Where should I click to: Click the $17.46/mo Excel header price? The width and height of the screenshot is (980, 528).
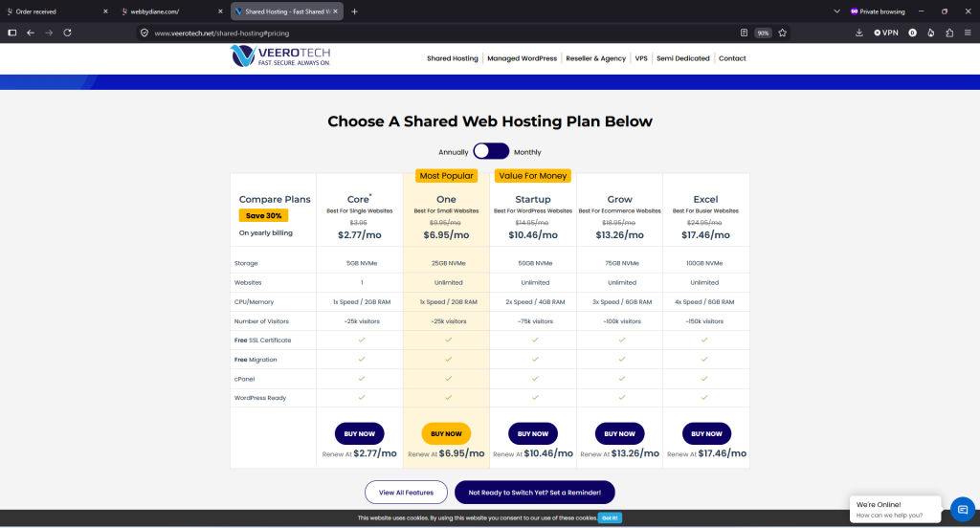[x=705, y=235]
